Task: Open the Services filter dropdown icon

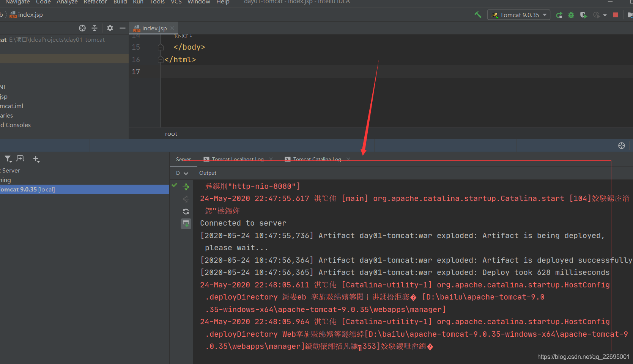Action: click(x=8, y=159)
